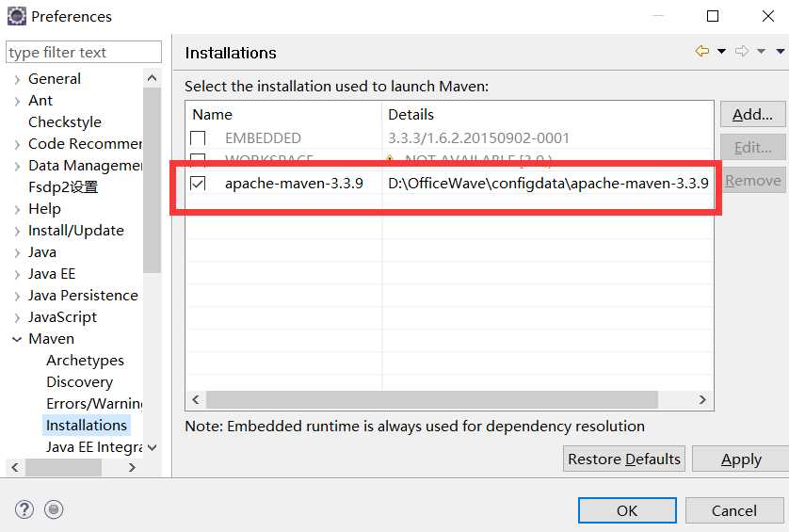Screen dimensions: 789x532
Task: Click the installations table scroll left arrow
Action: click(196, 400)
